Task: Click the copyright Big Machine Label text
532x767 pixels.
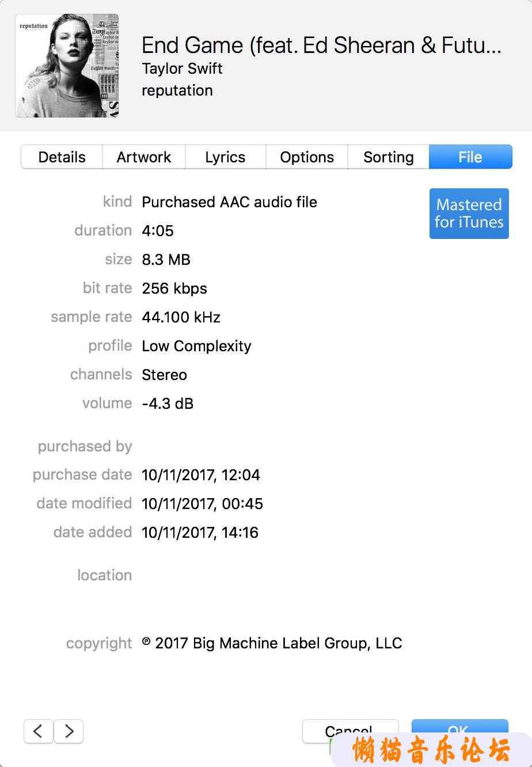Action: (272, 643)
